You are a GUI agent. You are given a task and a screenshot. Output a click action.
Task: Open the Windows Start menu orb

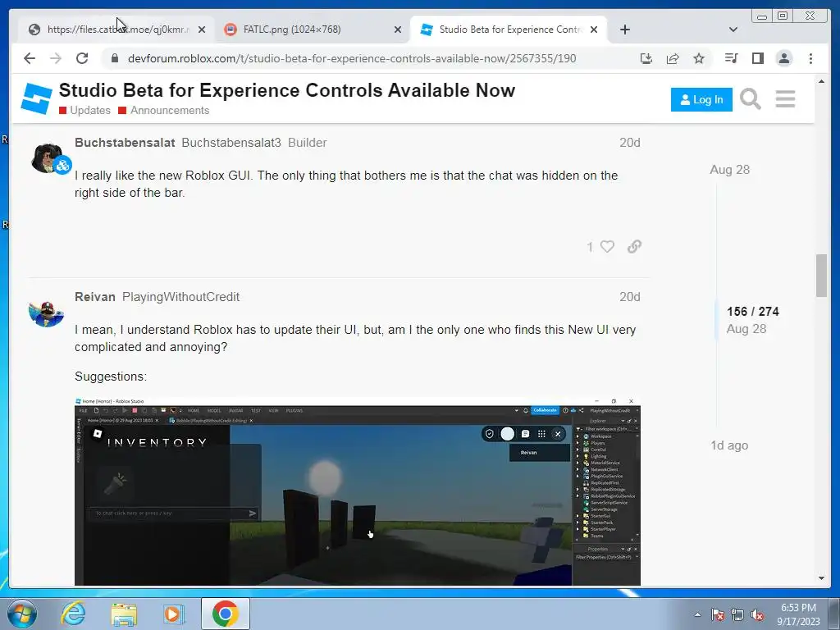[x=22, y=614]
